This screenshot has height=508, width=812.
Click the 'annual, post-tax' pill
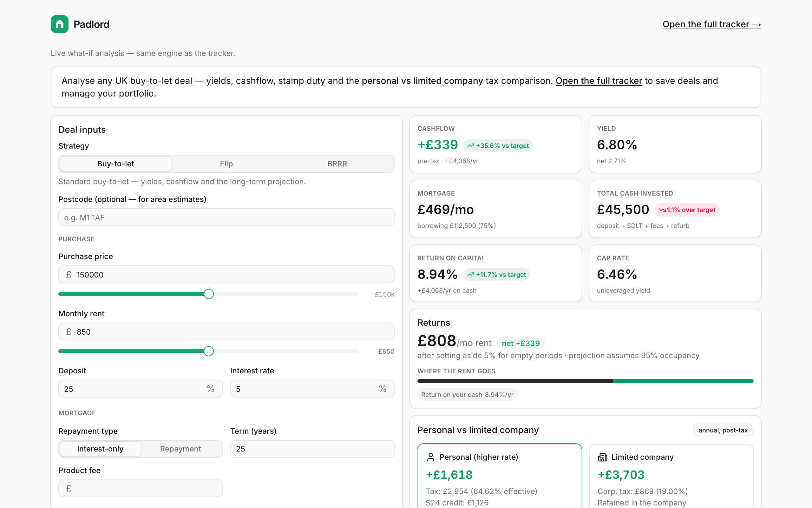[x=723, y=430]
